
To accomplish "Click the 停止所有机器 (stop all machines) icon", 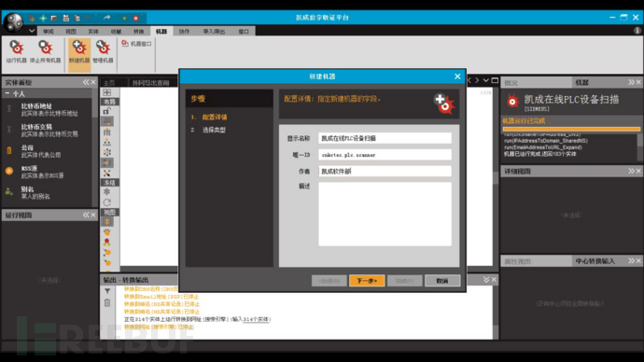I will point(45,51).
